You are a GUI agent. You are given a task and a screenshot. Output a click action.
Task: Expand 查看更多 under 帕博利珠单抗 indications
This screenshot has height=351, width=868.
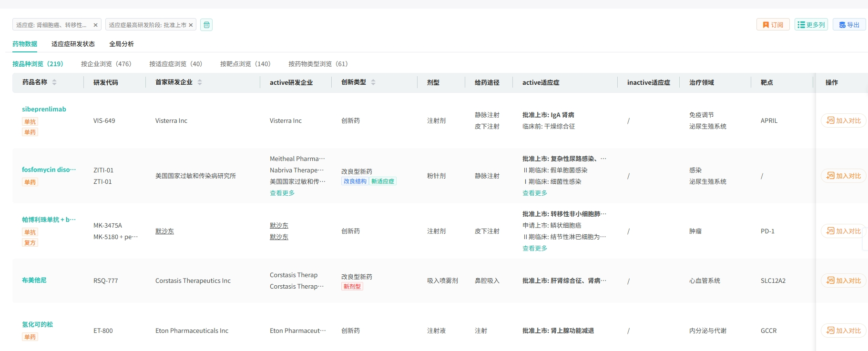(535, 248)
